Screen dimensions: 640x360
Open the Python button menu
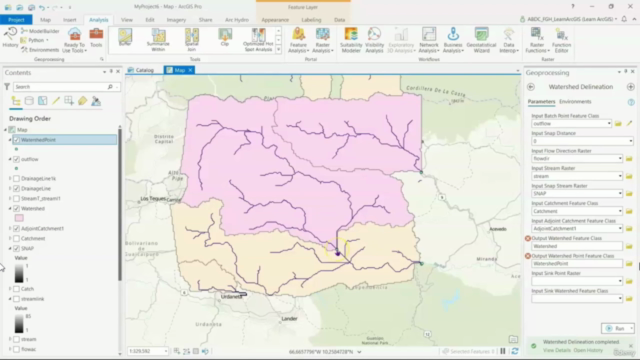coord(35,40)
